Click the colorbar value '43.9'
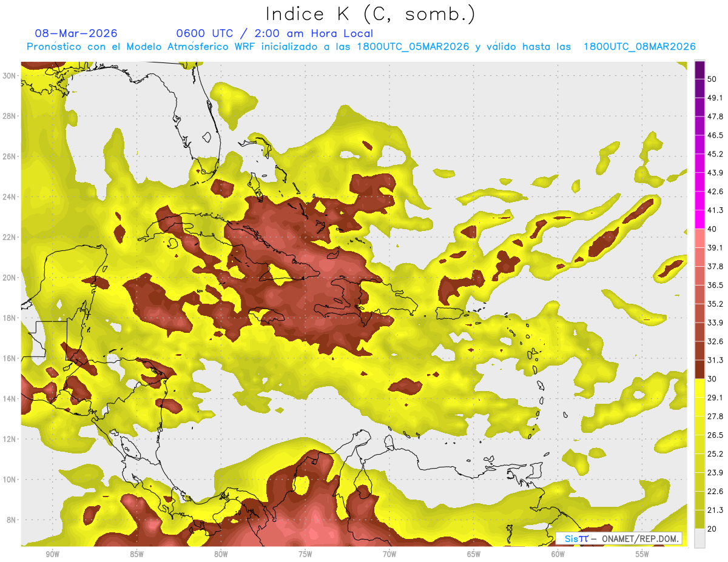This screenshot has height=562, width=728. (715, 173)
